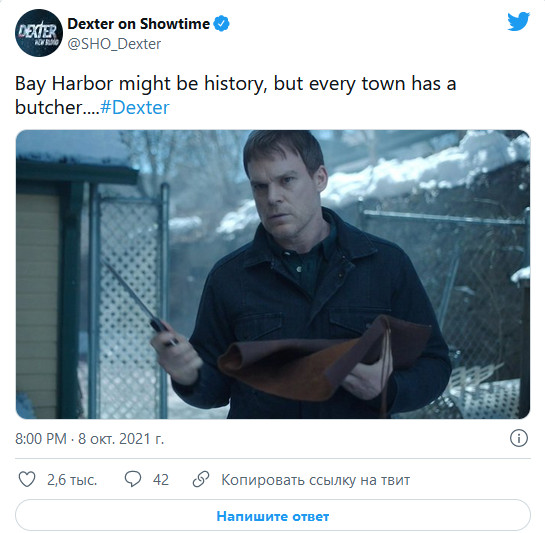View the 2,6 тыс. likes count
The height and width of the screenshot is (533, 545).
(72, 480)
